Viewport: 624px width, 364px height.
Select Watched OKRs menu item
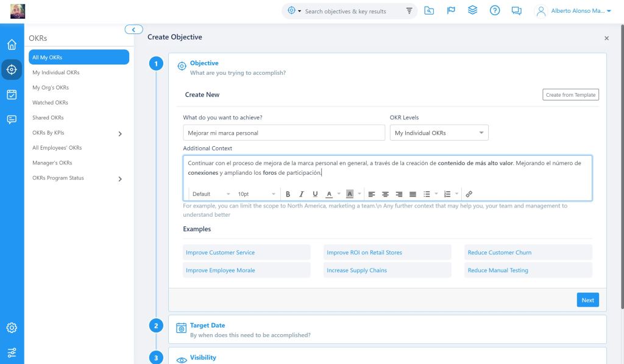(50, 103)
